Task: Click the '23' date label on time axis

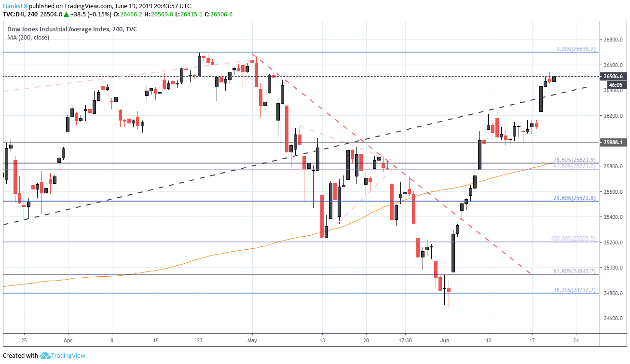Action: coord(199,339)
